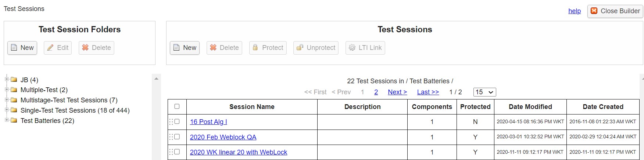The width and height of the screenshot is (644, 160).
Task: Click New in the Test Sessions toolbar
Action: point(185,48)
